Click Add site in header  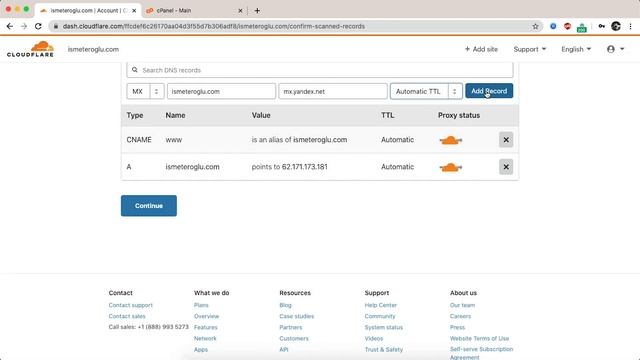[481, 49]
